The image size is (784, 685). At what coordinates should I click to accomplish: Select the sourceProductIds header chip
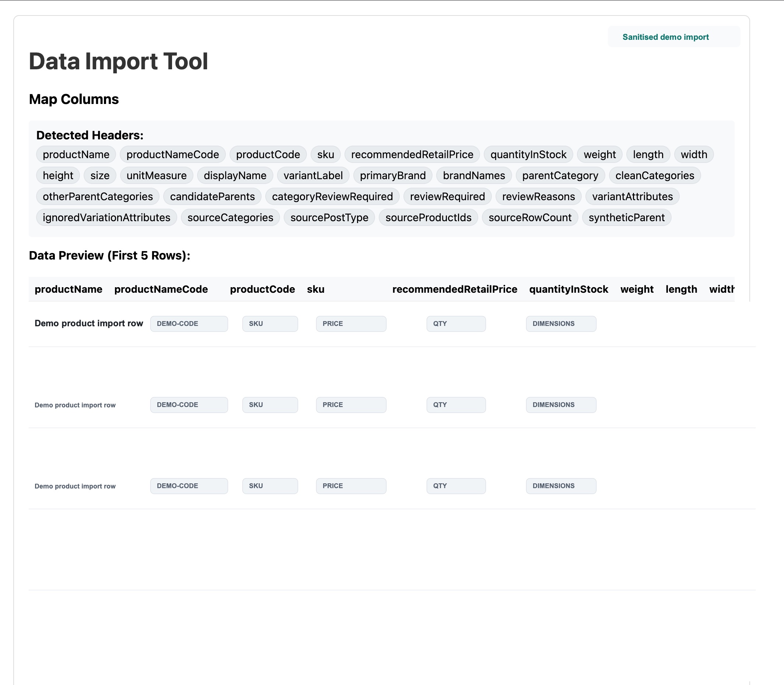tap(428, 218)
